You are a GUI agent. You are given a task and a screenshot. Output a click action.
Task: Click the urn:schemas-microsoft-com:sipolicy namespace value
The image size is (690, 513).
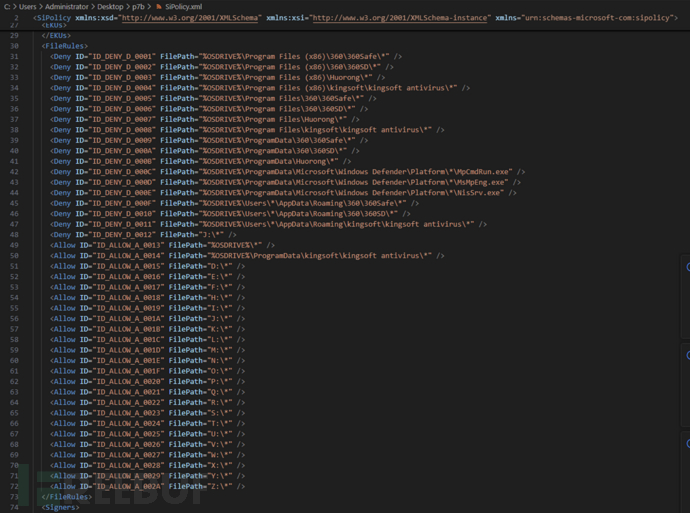click(597, 18)
